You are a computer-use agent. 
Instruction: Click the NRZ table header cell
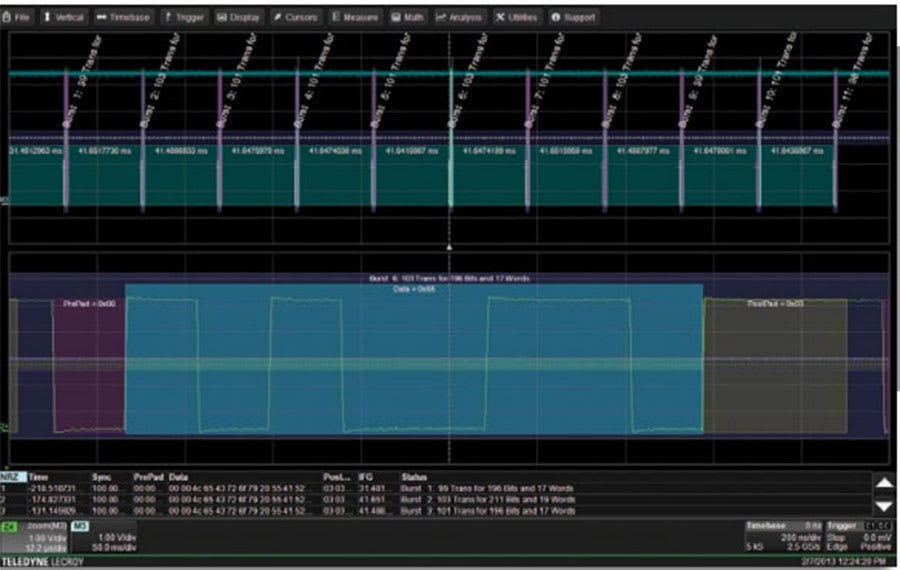[x=13, y=477]
